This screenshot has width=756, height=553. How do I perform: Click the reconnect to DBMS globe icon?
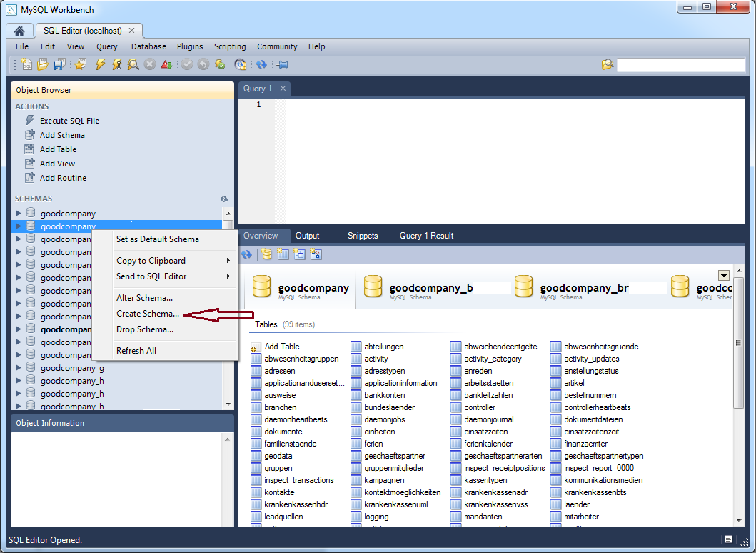[240, 64]
